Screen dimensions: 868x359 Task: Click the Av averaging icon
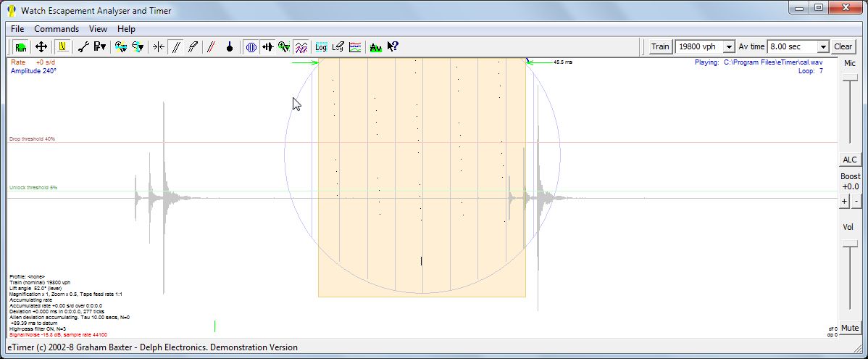(375, 46)
